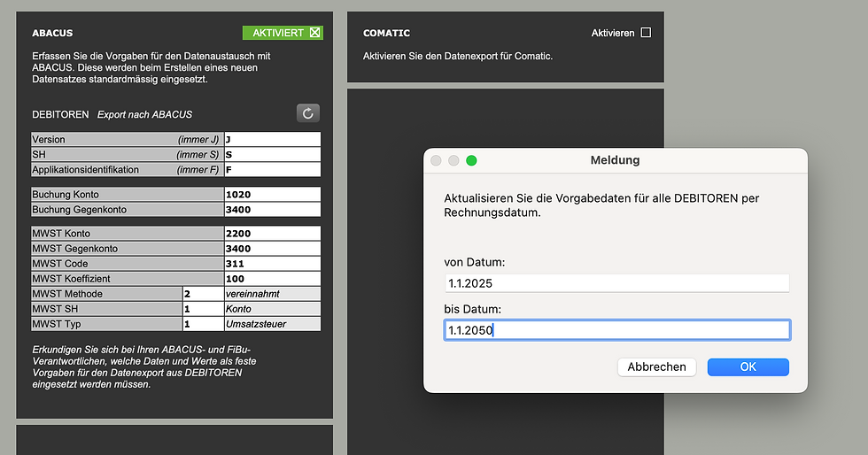Click the 'Export nach ABACUS' label

tap(144, 114)
